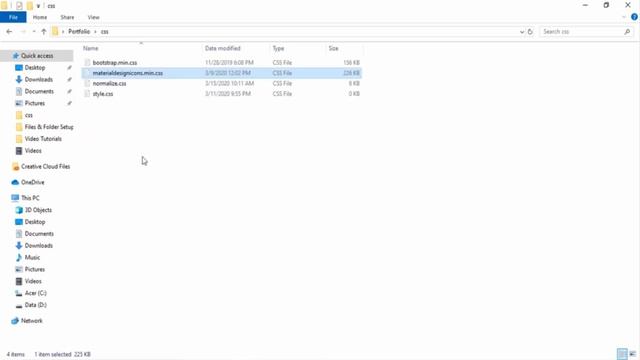The image size is (640, 360).
Task: Open Documents under This PC
Action: coord(39,233)
